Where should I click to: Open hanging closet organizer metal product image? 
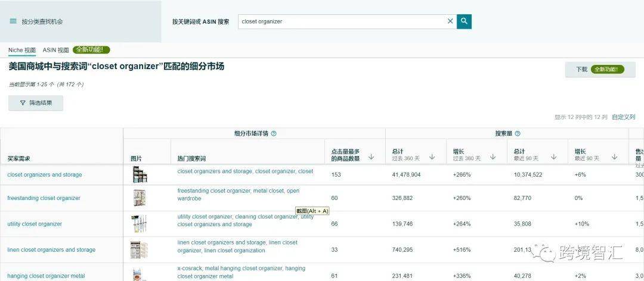pyautogui.click(x=138, y=274)
